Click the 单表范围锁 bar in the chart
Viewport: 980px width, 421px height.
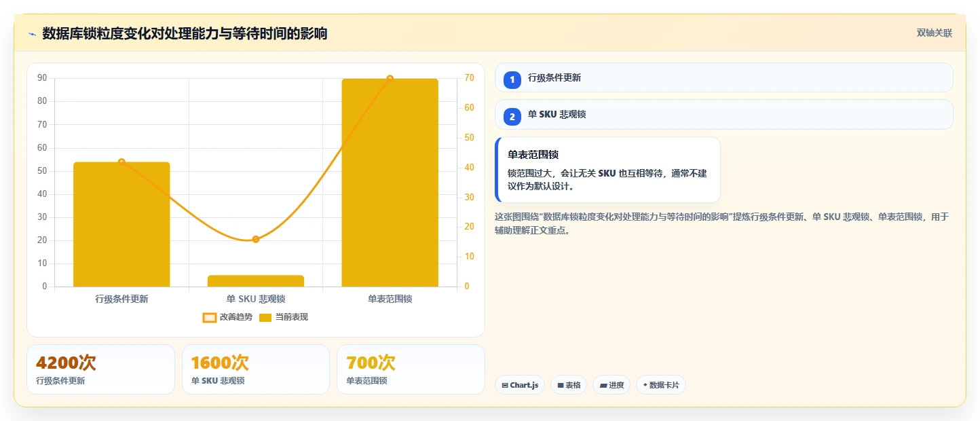tap(390, 183)
